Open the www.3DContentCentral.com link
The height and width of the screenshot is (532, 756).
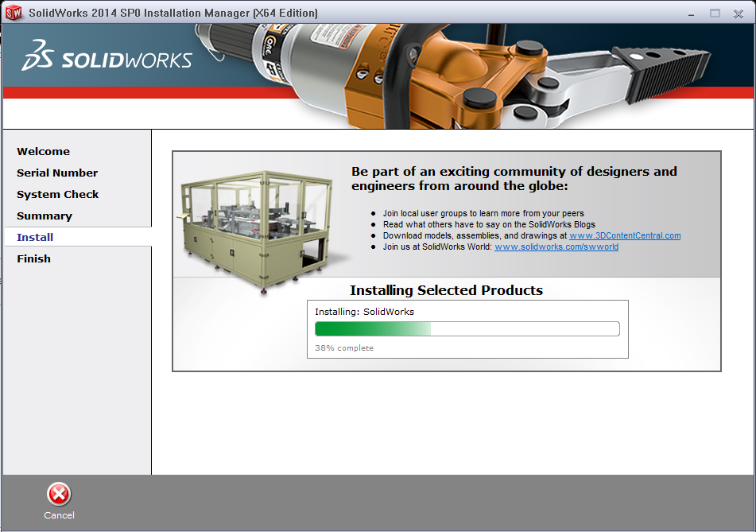625,235
